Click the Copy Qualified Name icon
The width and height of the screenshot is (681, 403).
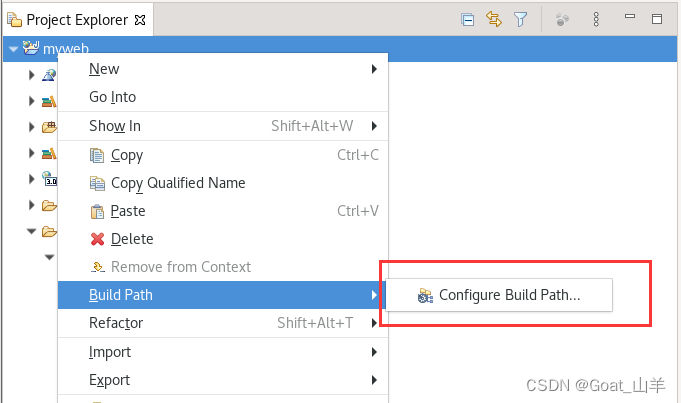[x=97, y=183]
